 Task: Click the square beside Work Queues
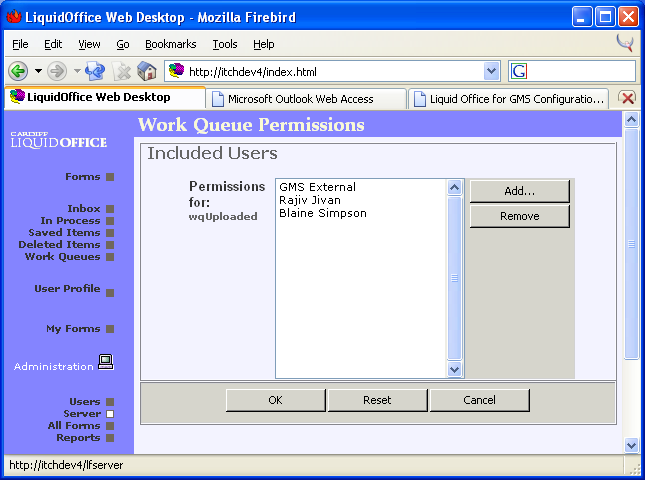pyautogui.click(x=110, y=257)
